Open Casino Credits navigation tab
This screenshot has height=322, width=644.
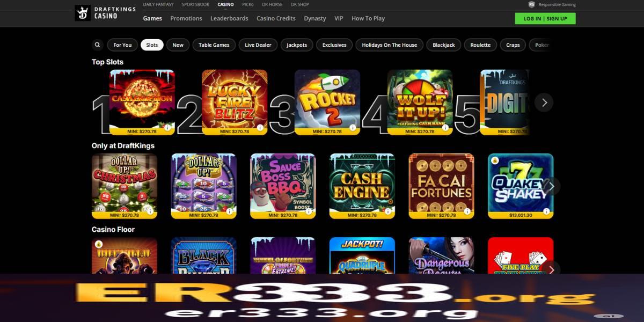276,18
